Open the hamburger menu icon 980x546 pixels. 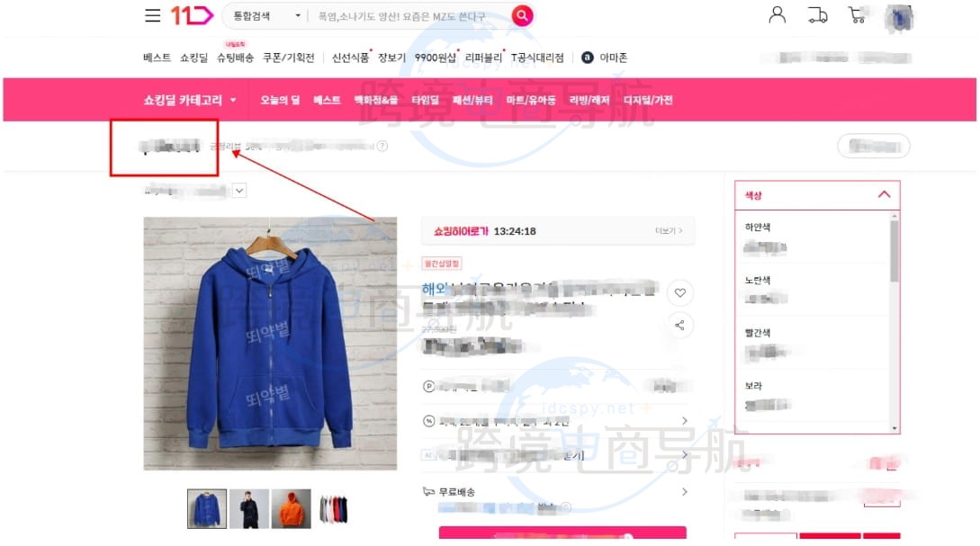[x=152, y=15]
